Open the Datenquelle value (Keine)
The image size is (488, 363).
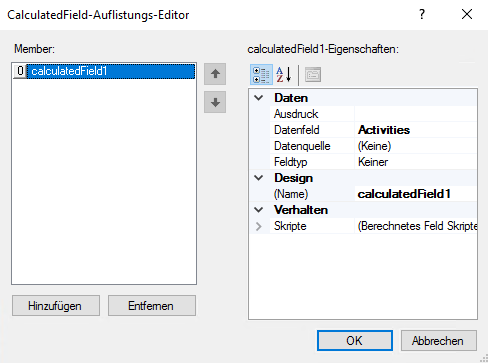click(x=415, y=146)
